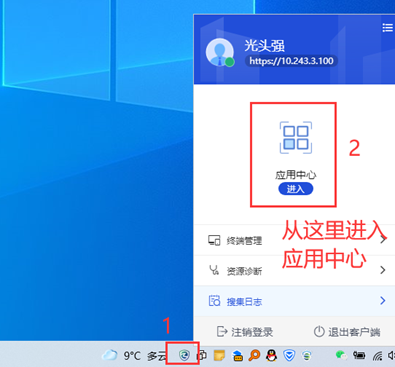Screen dimensions: 395x367
Task: Click the volume speaker tray icon
Action: click(x=391, y=355)
